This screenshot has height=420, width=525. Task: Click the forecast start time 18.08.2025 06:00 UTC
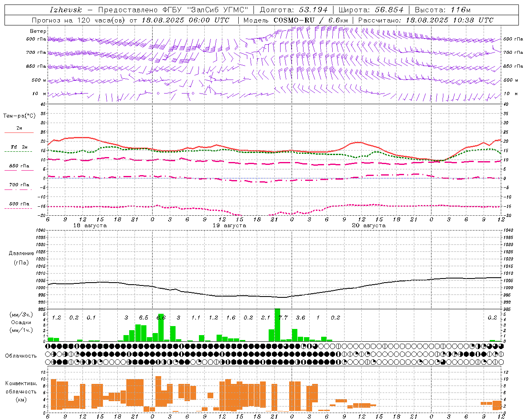[185, 20]
